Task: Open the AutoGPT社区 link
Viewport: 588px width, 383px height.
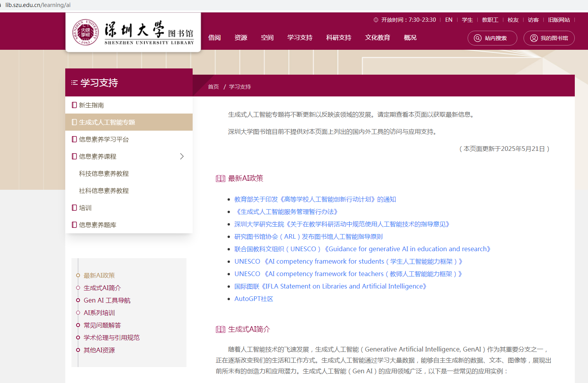Action: point(254,299)
